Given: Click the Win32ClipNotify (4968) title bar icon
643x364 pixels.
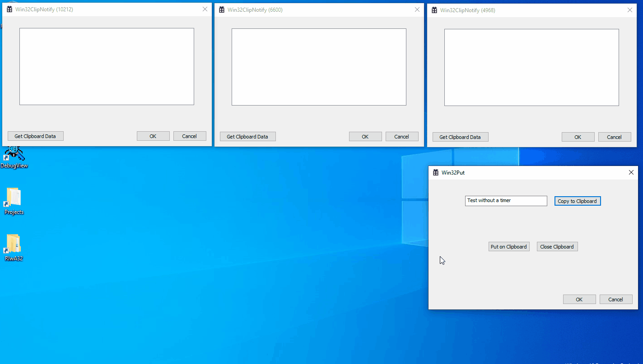Looking at the screenshot, I should click(x=433, y=9).
